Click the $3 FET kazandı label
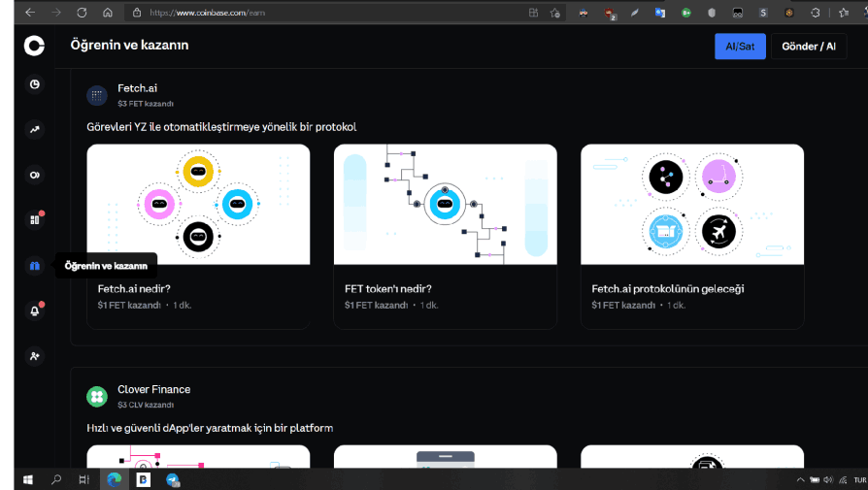 [146, 104]
